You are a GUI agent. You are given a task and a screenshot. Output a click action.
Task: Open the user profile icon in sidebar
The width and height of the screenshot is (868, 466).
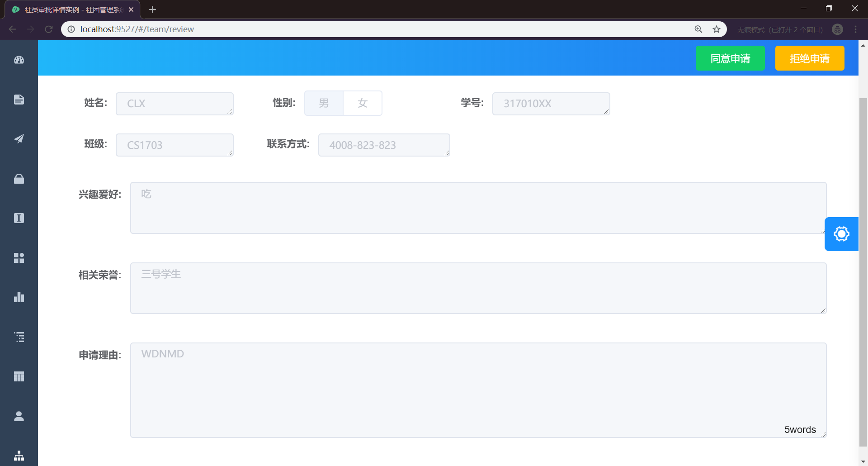(19, 416)
